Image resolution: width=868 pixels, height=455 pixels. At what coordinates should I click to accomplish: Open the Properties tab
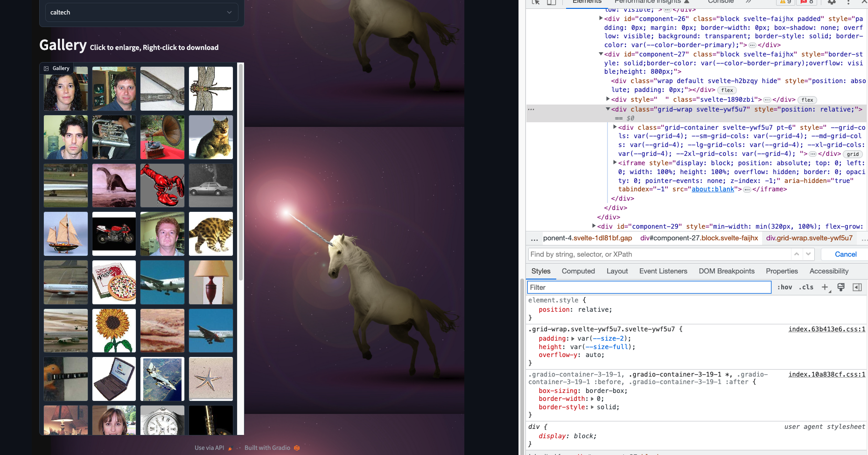782,271
